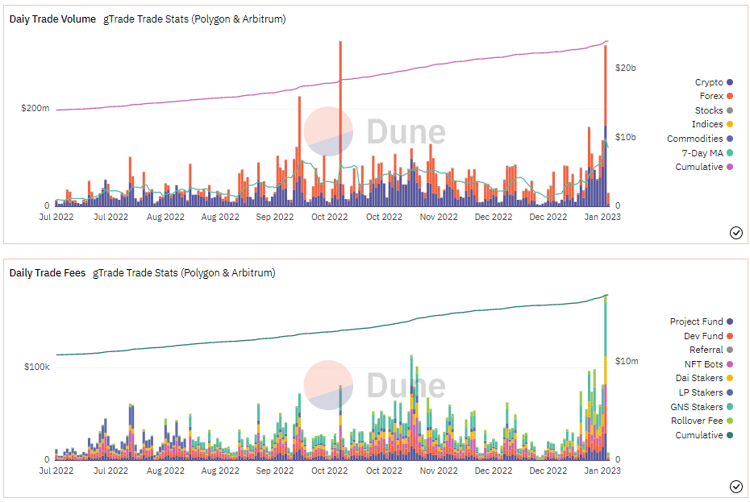Viewport: 750px width, 502px height.
Task: Click the Forex legend dot icon
Action: click(731, 96)
